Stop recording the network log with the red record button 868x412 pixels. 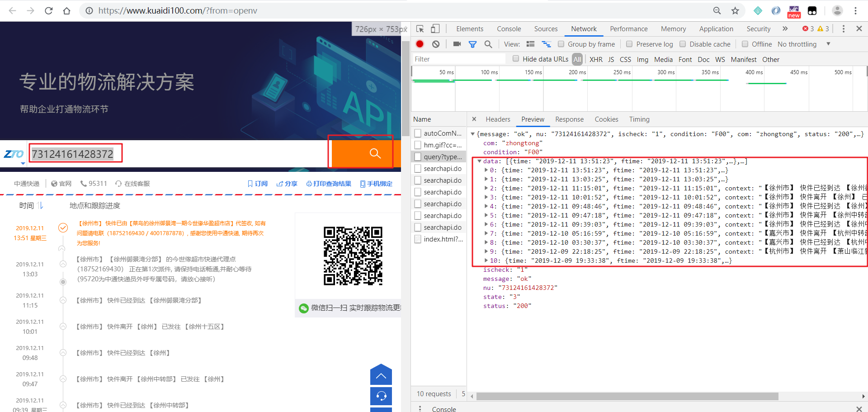pos(420,44)
